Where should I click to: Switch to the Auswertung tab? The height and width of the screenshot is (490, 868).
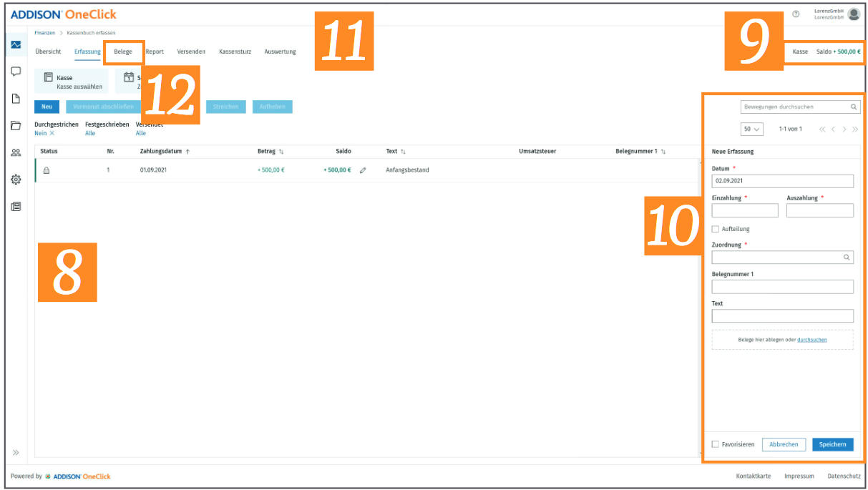[x=280, y=52]
